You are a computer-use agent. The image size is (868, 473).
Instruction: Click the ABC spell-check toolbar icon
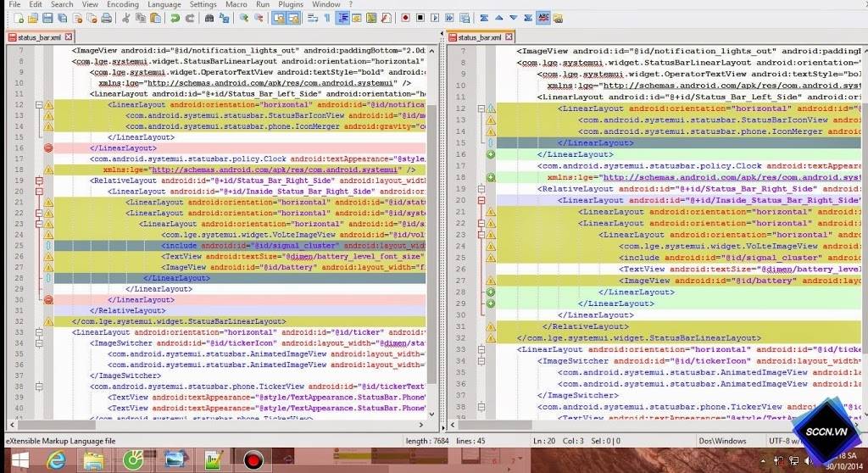coord(543,19)
